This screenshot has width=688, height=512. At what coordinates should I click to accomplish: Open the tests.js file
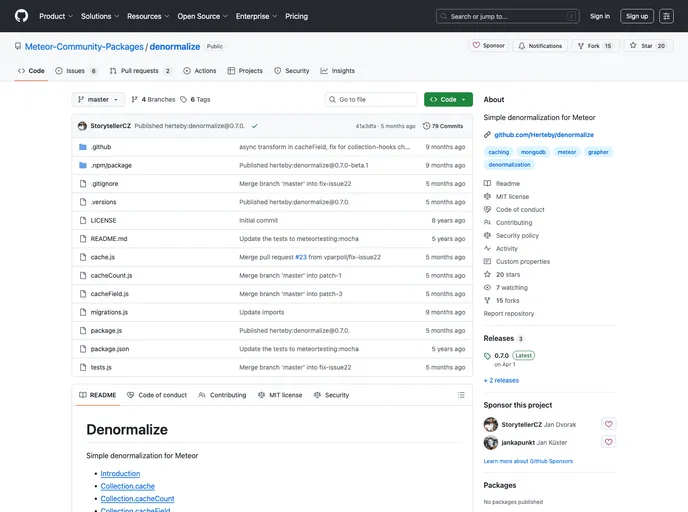coord(101,368)
